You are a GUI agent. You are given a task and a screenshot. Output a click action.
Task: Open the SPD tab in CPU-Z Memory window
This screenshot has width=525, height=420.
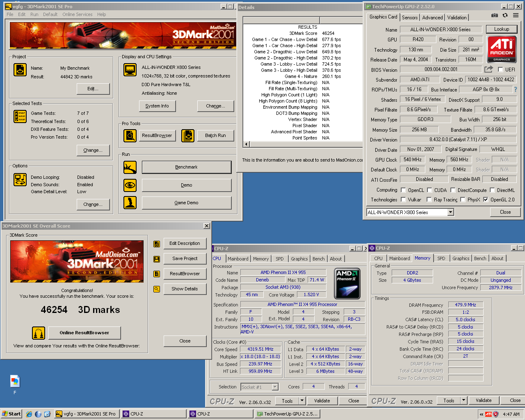pos(441,258)
